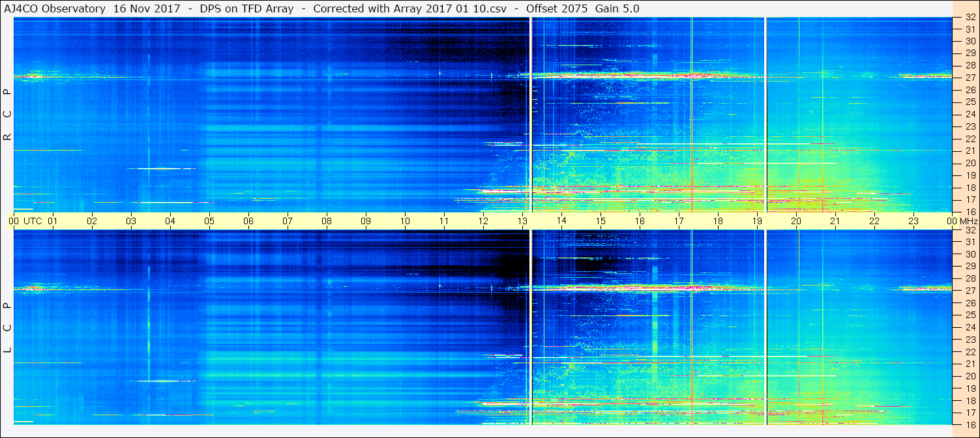Click the "Gain 5.0" value
Image resolution: width=980 pixels, height=438 pixels.
tap(617, 8)
